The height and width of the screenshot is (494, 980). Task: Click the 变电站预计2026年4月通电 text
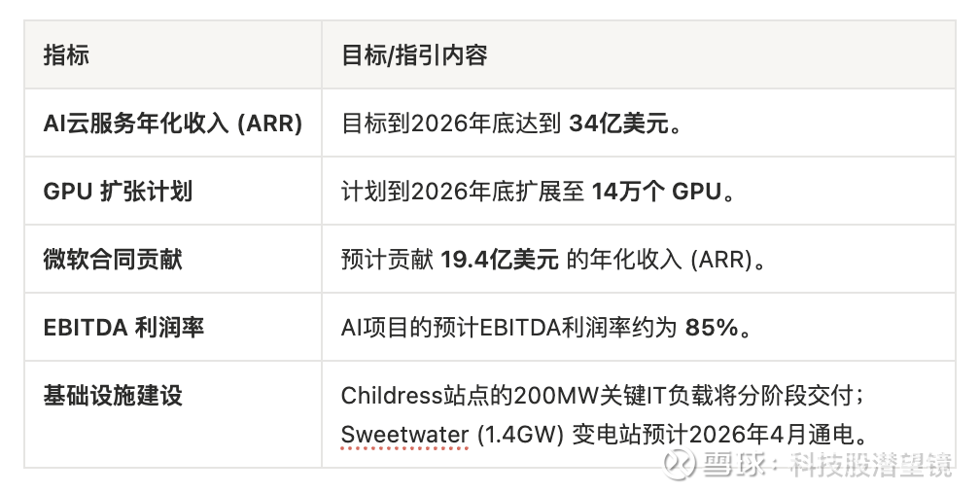(699, 434)
